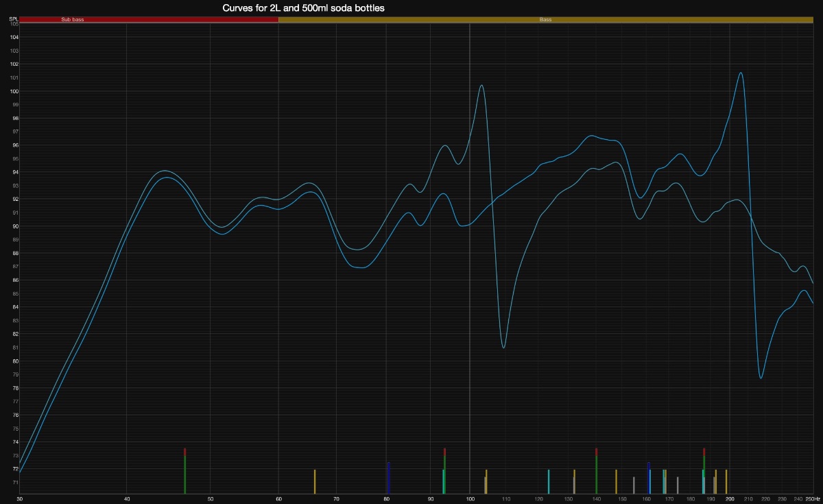
Task: Select the cyan marker near 123 Hz
Action: coord(549,481)
